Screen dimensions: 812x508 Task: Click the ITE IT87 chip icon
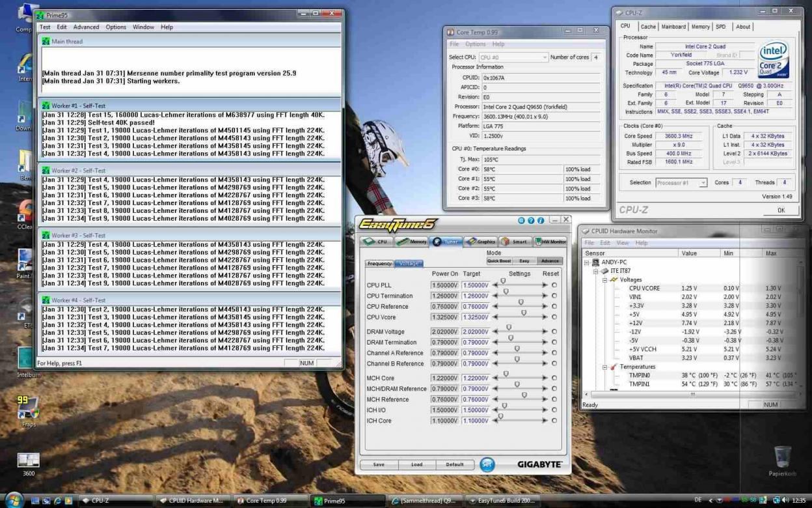coord(605,271)
